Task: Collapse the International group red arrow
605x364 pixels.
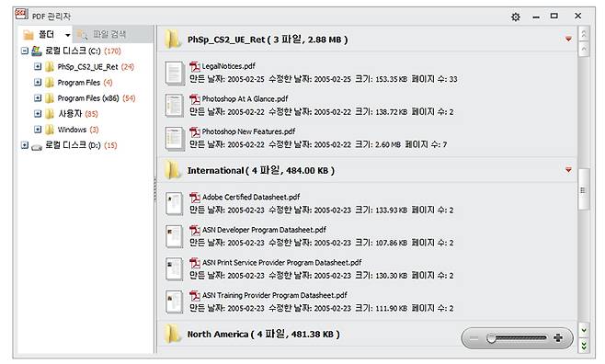Action: 568,170
